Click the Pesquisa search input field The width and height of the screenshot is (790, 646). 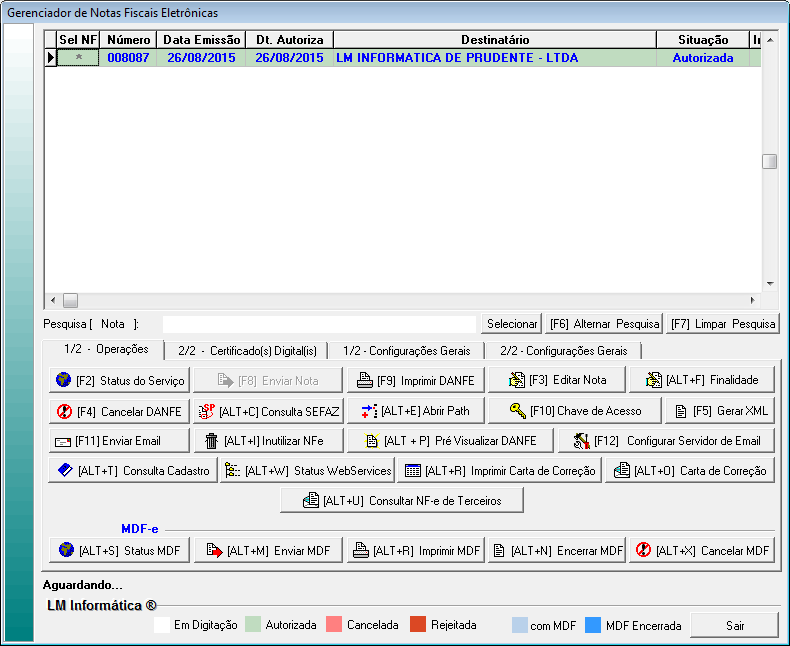[319, 324]
